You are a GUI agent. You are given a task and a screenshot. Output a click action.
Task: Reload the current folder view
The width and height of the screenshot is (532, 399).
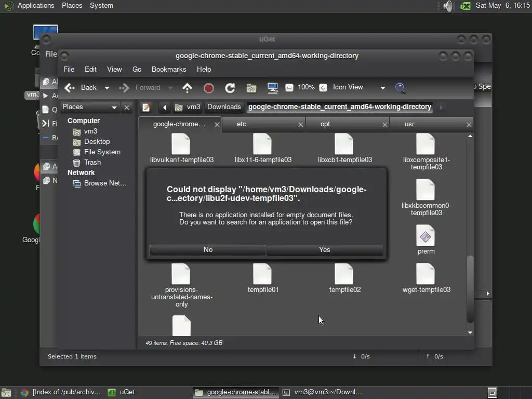230,88
